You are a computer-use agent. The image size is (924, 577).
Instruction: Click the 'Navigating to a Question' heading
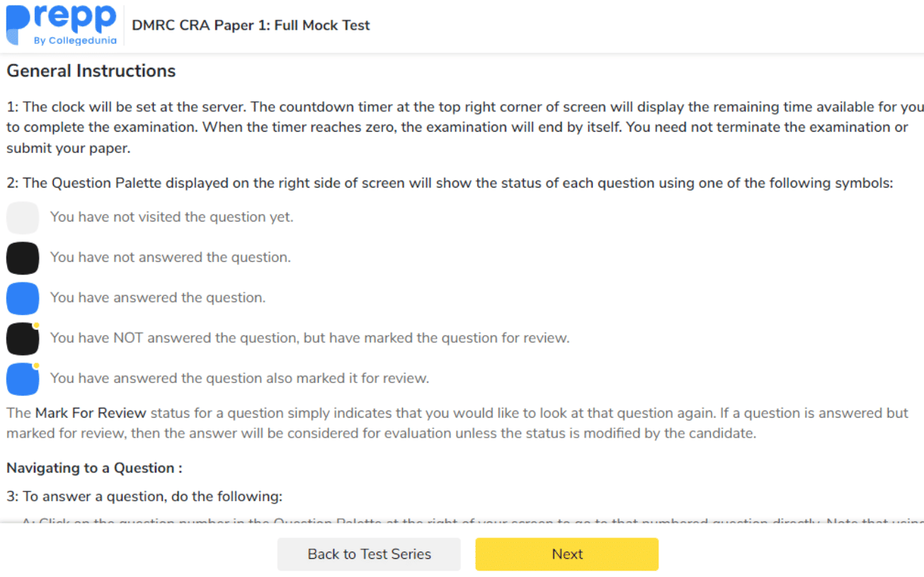[x=94, y=468]
